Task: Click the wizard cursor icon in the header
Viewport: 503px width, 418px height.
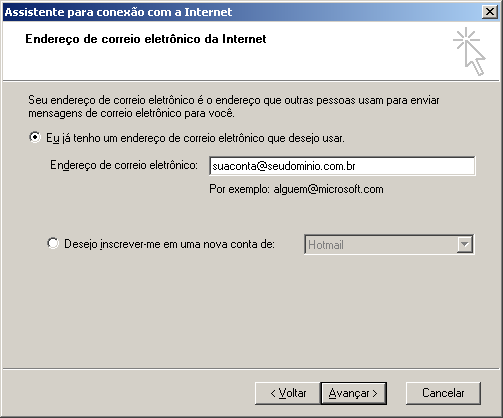Action: click(469, 51)
